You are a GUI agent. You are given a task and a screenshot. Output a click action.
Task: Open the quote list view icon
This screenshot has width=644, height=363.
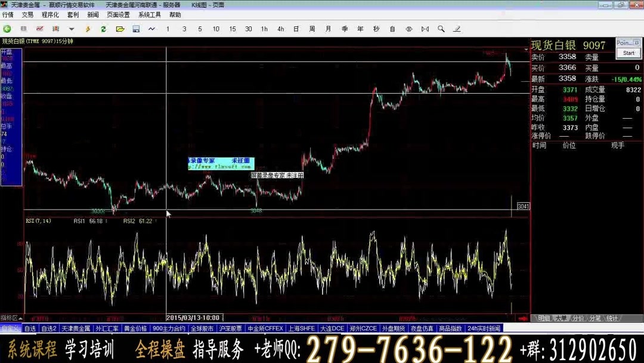pos(24,28)
